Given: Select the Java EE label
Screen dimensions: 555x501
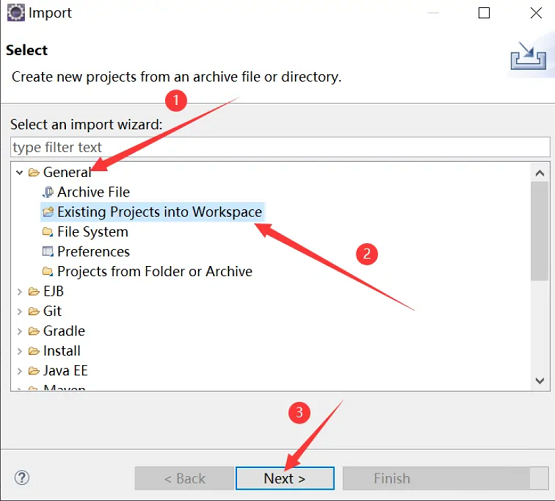Looking at the screenshot, I should [65, 370].
